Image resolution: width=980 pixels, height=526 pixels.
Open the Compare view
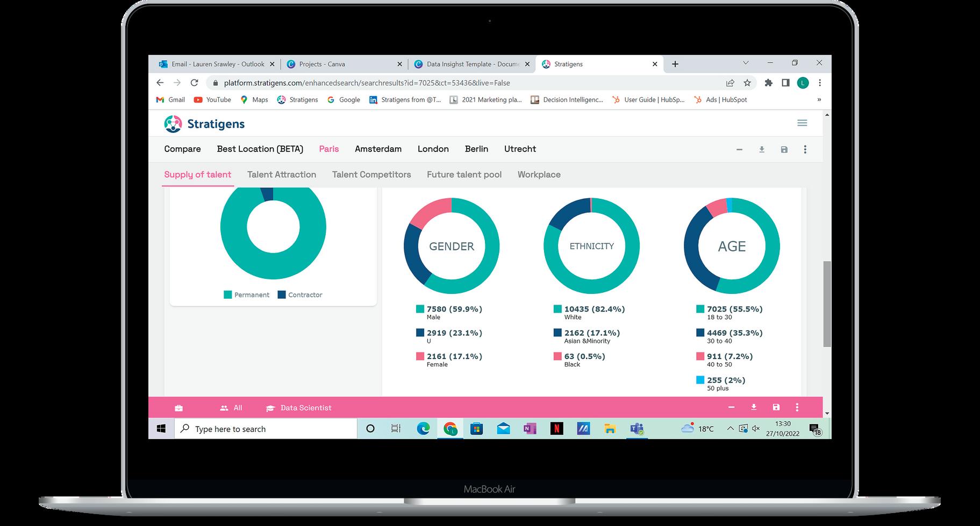pyautogui.click(x=182, y=149)
